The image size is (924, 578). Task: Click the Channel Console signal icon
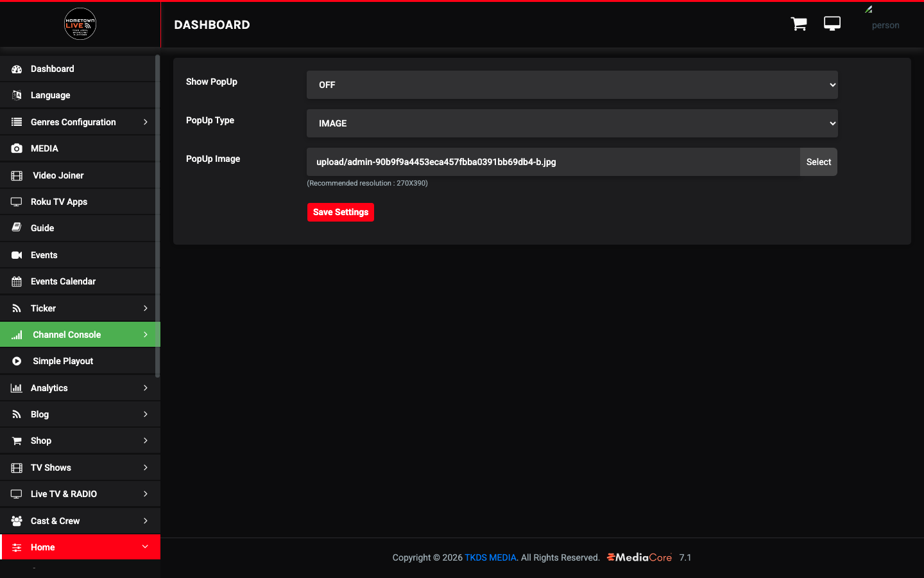(x=17, y=335)
